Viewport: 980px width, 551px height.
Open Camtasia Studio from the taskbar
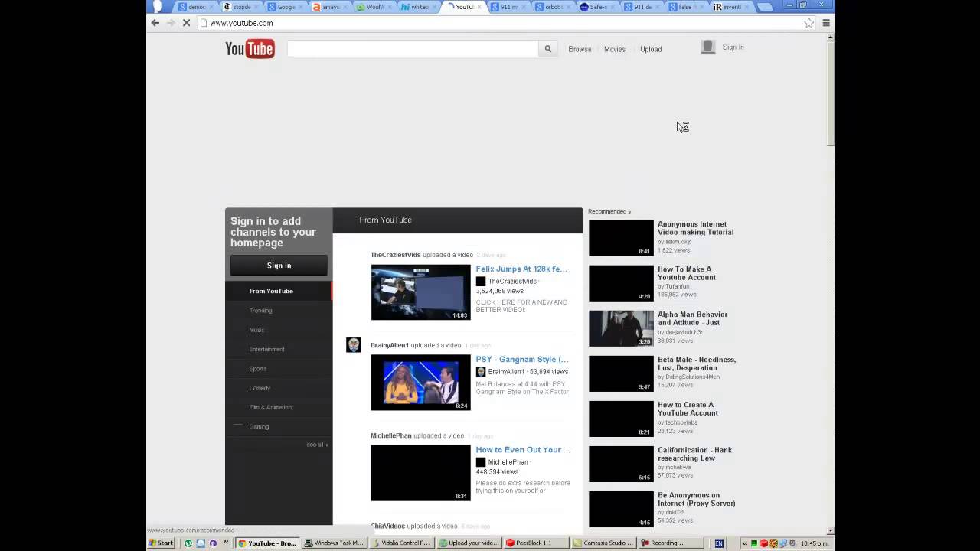pyautogui.click(x=603, y=543)
